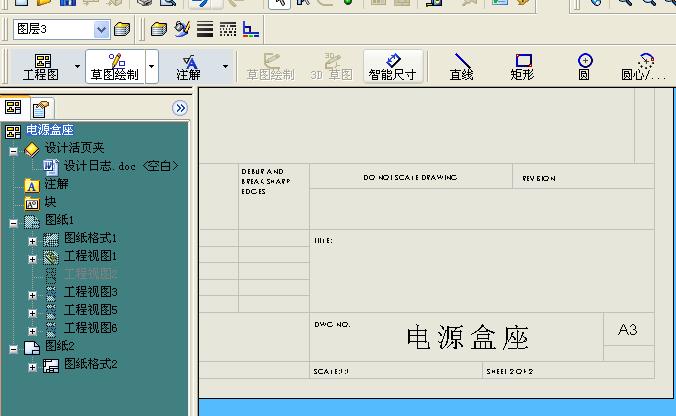Open the active 草图绘制 command group
This screenshot has height=416, width=676.
coord(115,67)
